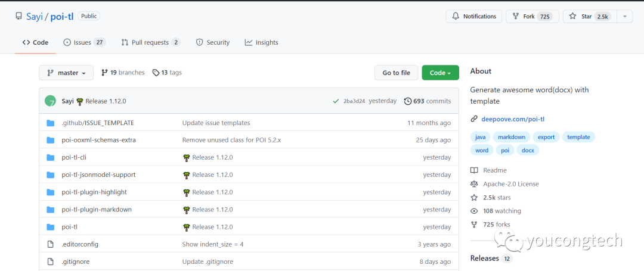Open the Security tab
644x271 pixels.
[213, 42]
